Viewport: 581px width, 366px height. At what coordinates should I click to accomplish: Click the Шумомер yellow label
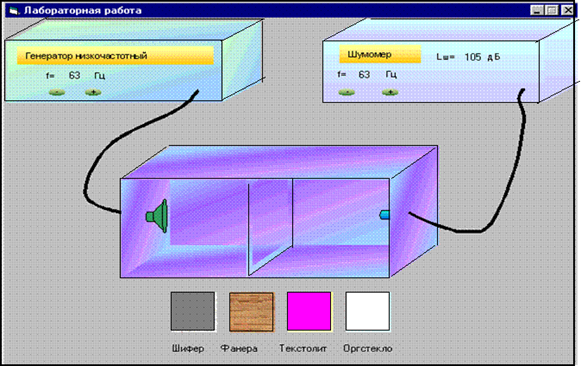380,54
